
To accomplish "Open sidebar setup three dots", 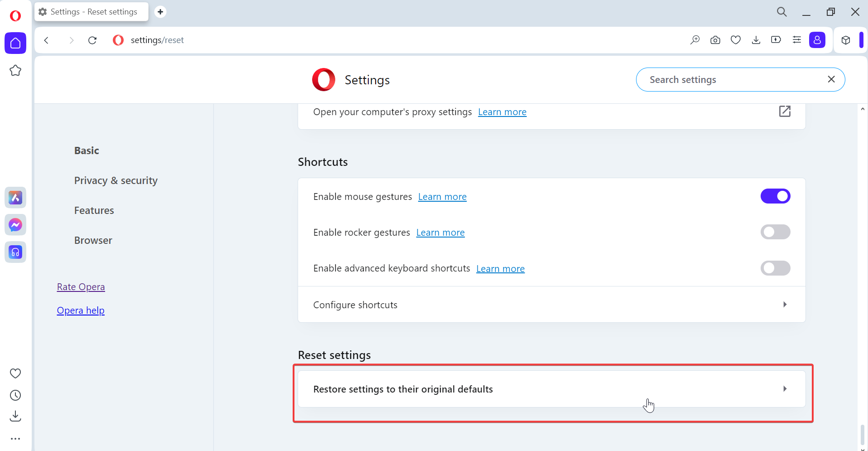I will click(x=15, y=439).
